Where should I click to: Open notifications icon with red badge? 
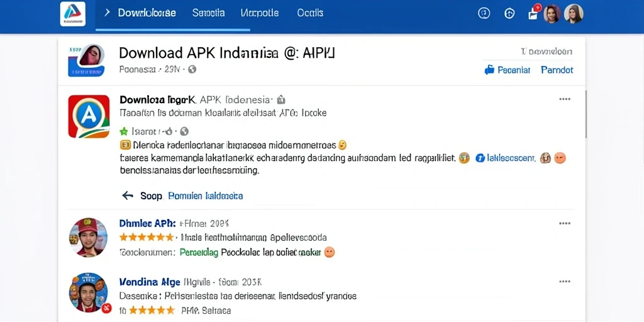[x=533, y=13]
